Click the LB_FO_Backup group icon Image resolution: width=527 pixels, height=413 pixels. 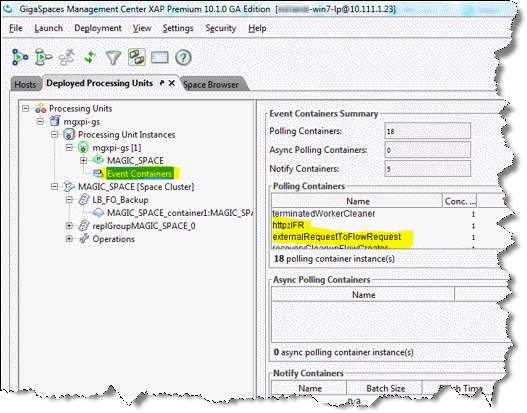click(x=84, y=200)
